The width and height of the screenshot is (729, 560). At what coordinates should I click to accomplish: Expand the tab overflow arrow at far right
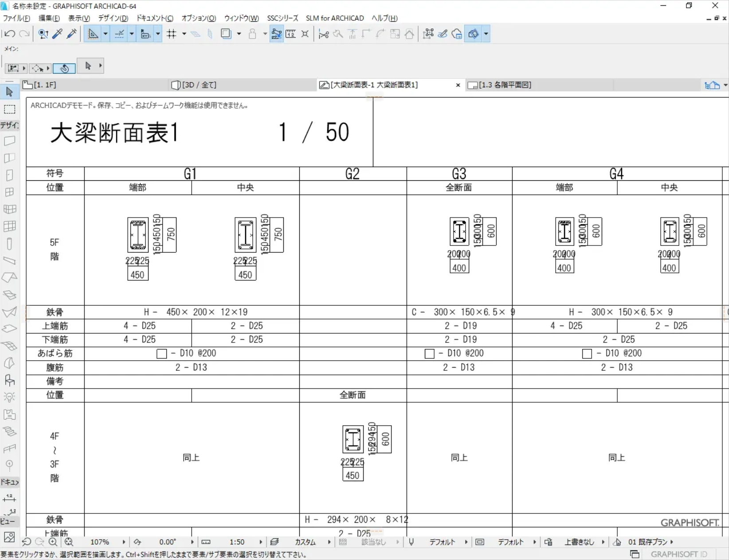[725, 85]
